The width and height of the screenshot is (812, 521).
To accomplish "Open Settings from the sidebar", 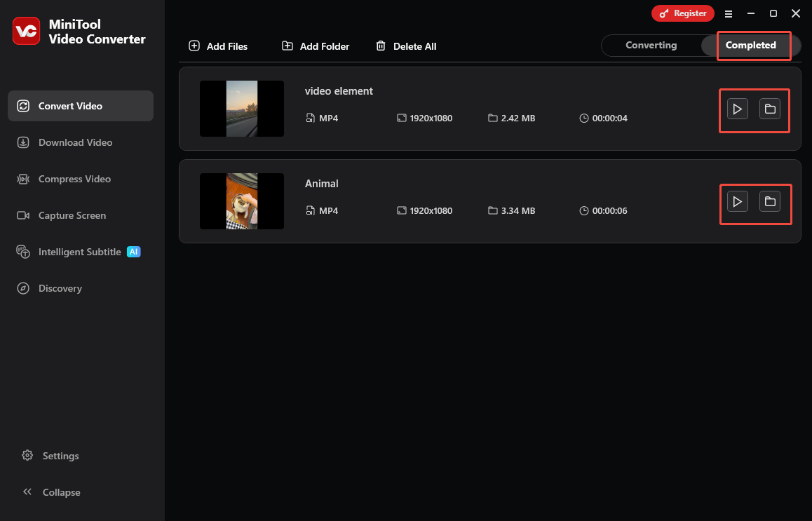I will point(60,456).
